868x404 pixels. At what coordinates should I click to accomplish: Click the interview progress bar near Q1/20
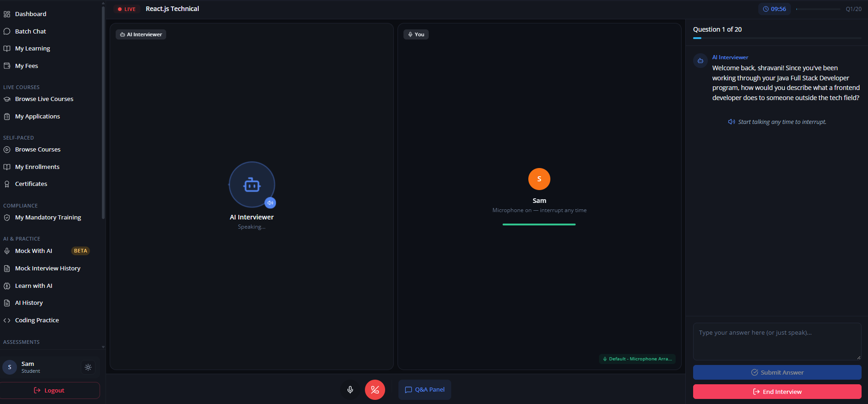(818, 9)
